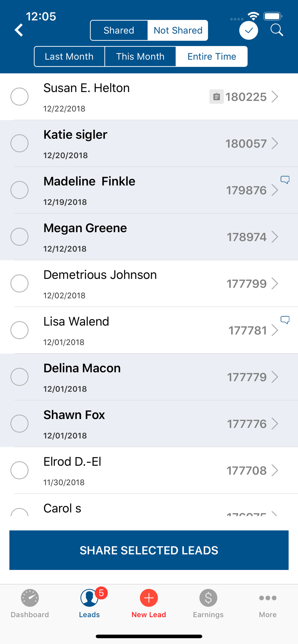Open the comment bubble on Madeline Finkle
298x644 pixels.
pyautogui.click(x=285, y=180)
